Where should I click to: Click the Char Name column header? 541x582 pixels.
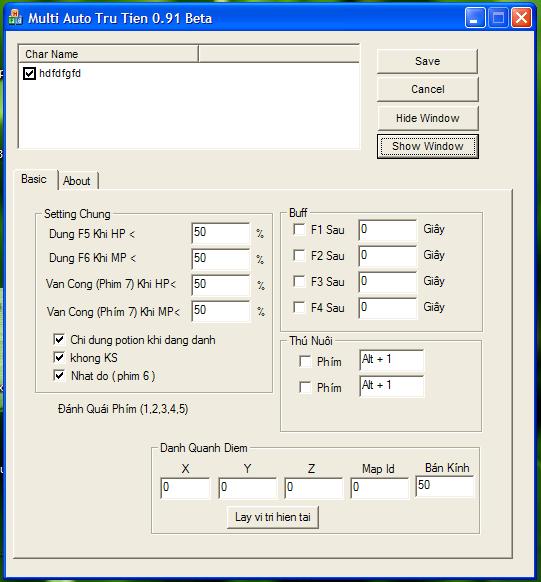point(108,54)
